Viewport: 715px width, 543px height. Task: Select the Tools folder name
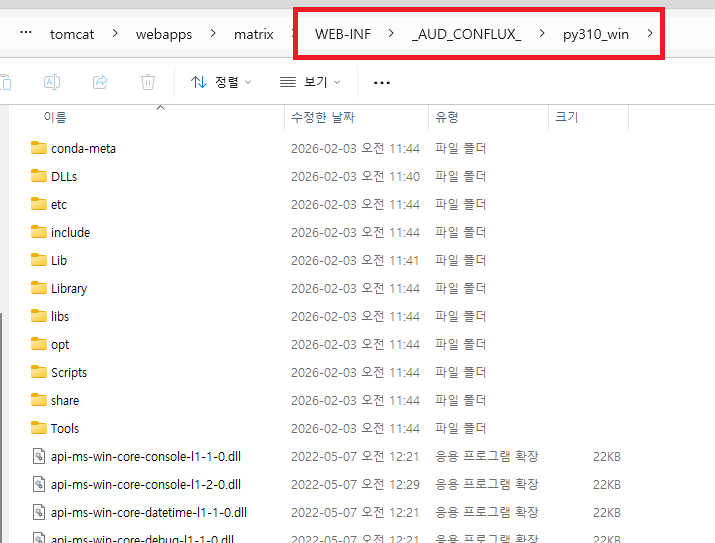65,429
